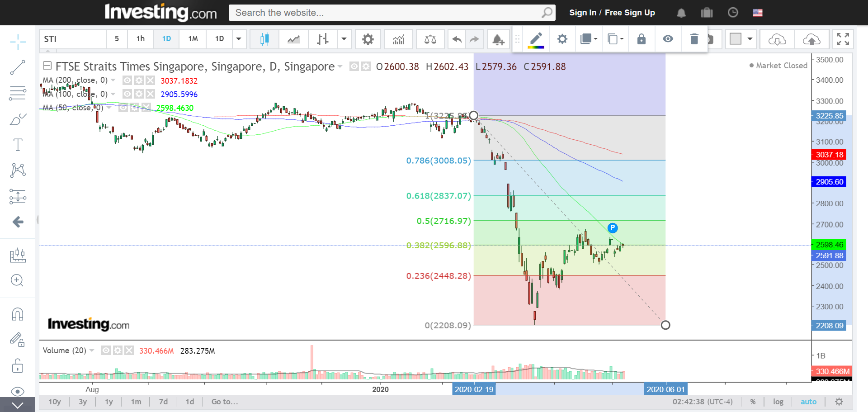Click the Go to... button
The width and height of the screenshot is (868, 412).
(x=225, y=402)
